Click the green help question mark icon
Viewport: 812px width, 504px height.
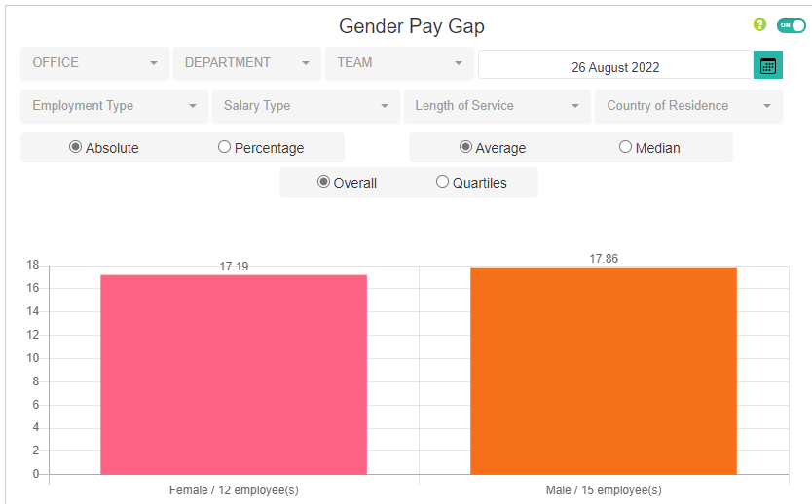[760, 25]
